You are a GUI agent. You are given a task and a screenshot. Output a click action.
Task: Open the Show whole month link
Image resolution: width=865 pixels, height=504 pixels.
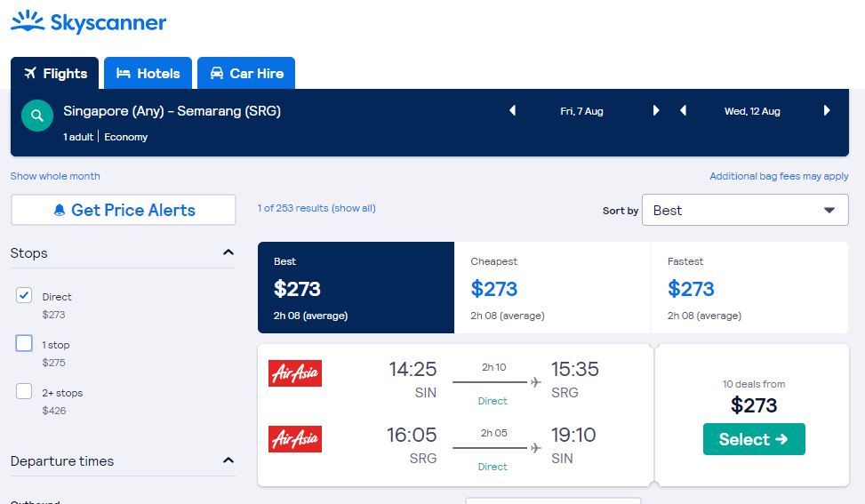click(55, 176)
